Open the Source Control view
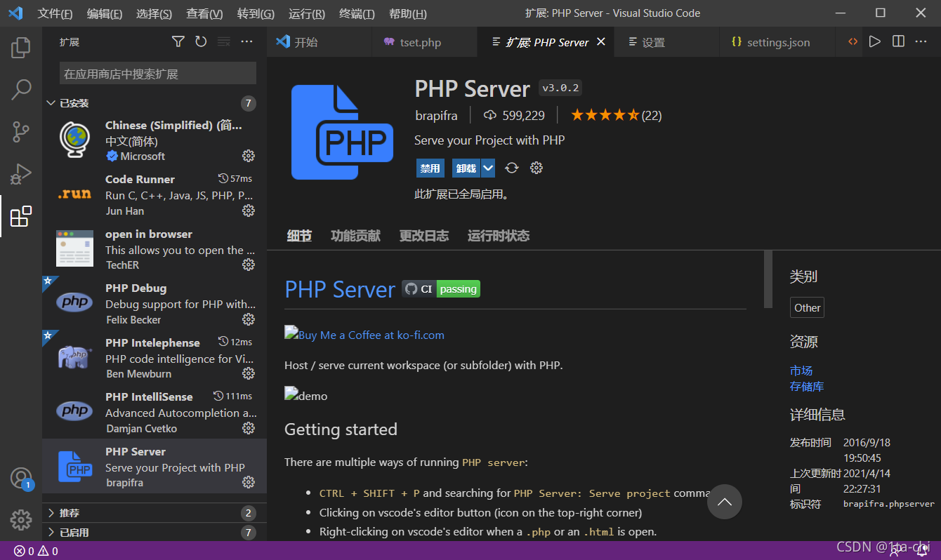941x560 pixels. coord(21,131)
